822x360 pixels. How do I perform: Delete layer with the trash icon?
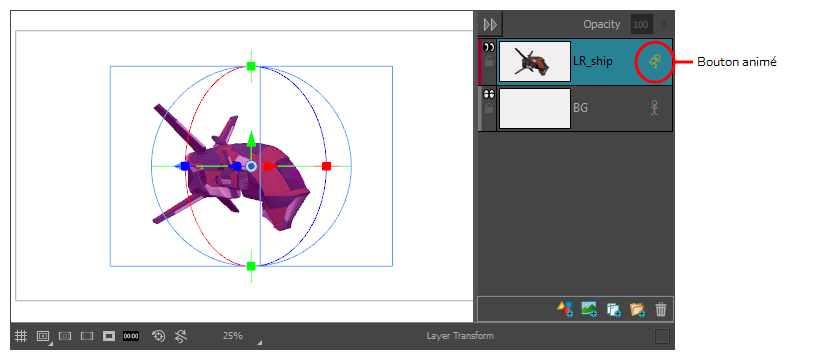click(661, 310)
